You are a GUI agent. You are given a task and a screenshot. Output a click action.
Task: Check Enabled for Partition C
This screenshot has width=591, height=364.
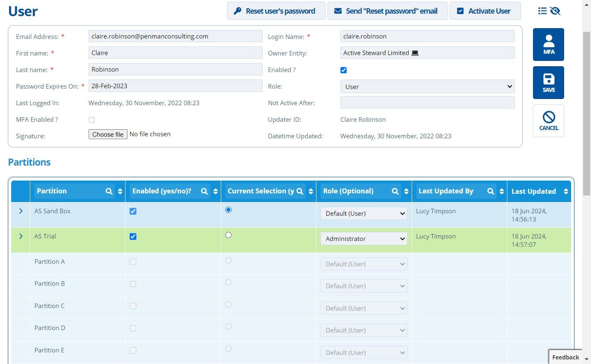pos(133,306)
